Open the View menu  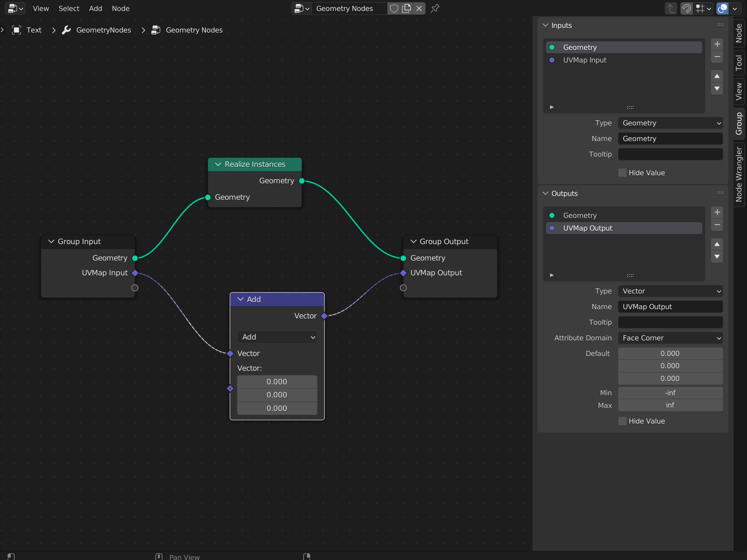[41, 8]
